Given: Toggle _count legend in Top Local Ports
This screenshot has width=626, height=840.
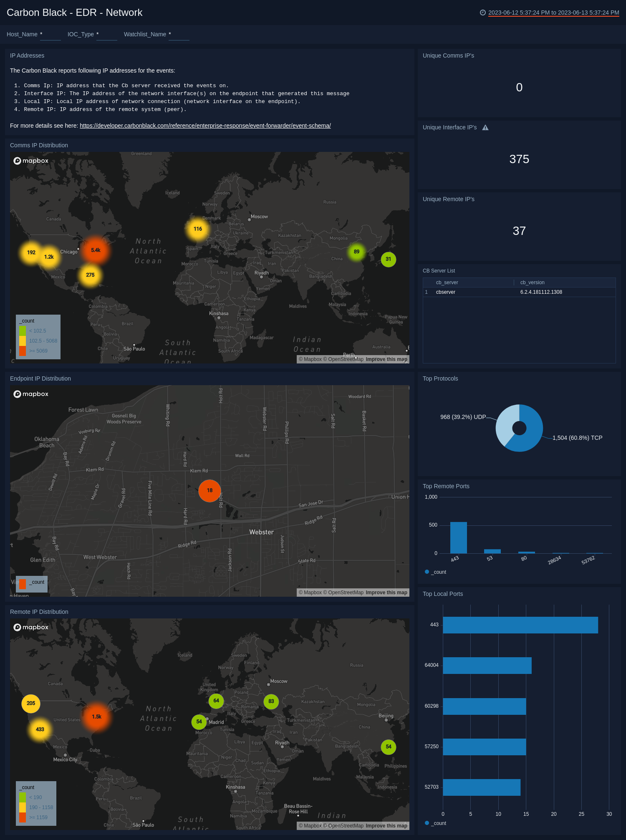Looking at the screenshot, I should 436,823.
